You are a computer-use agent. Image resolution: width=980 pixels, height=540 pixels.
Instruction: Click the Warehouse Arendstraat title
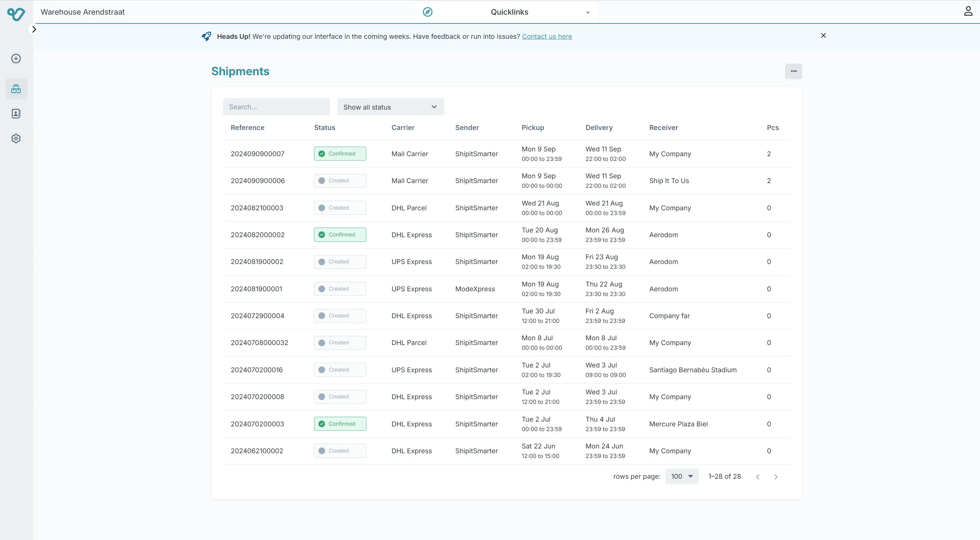click(x=82, y=12)
